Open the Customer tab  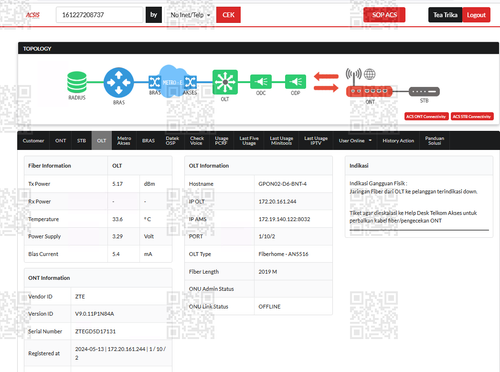coord(33,141)
